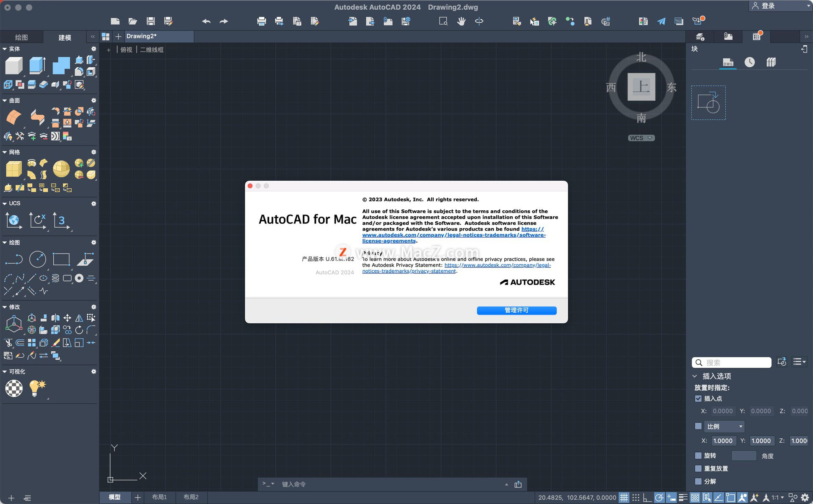Enable the 比例 checkbox
The width and height of the screenshot is (813, 504).
pyautogui.click(x=698, y=426)
